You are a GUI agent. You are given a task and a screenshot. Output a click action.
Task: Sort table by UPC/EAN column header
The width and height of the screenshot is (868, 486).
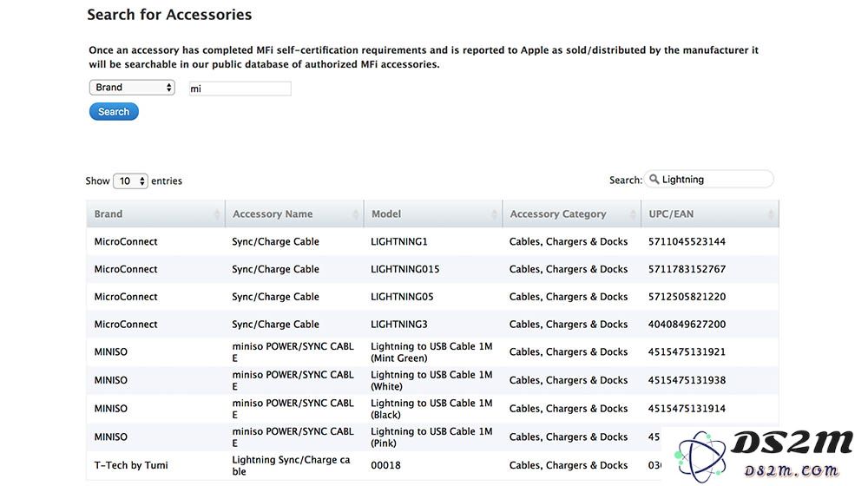coord(710,213)
